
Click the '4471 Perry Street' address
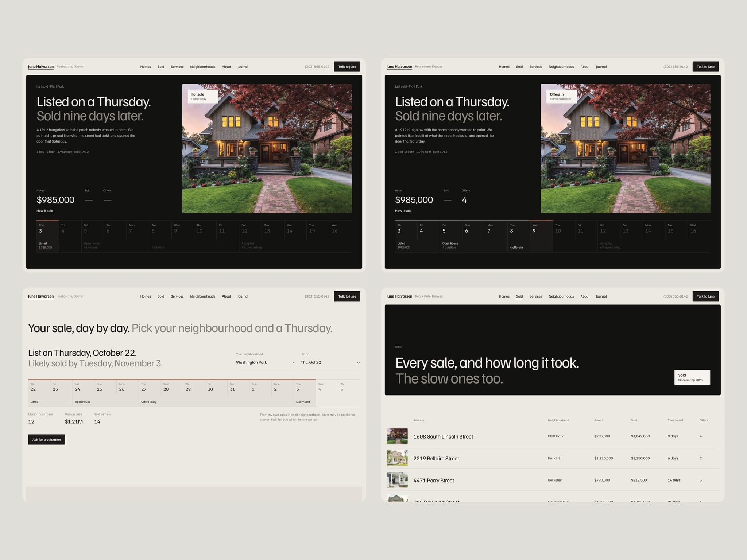[x=434, y=480]
